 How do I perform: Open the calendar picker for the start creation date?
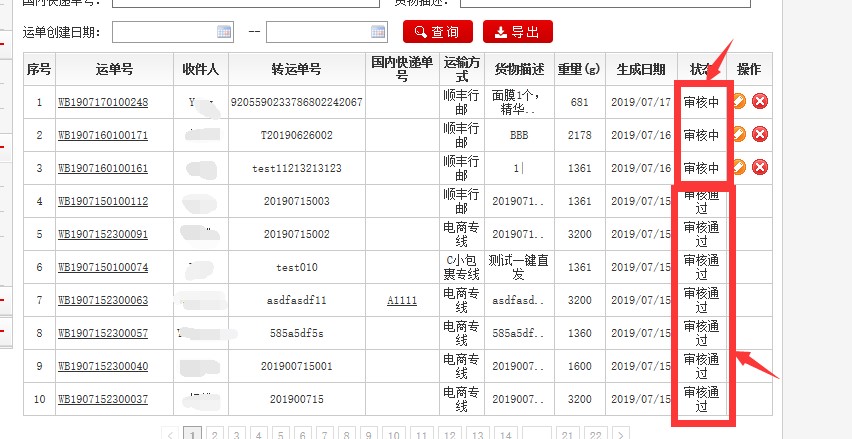point(224,32)
